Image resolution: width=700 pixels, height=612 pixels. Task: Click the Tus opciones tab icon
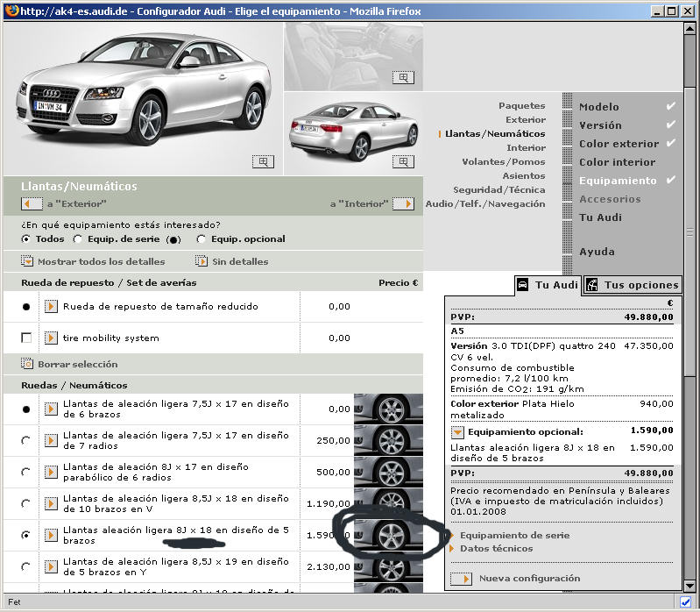(x=592, y=285)
